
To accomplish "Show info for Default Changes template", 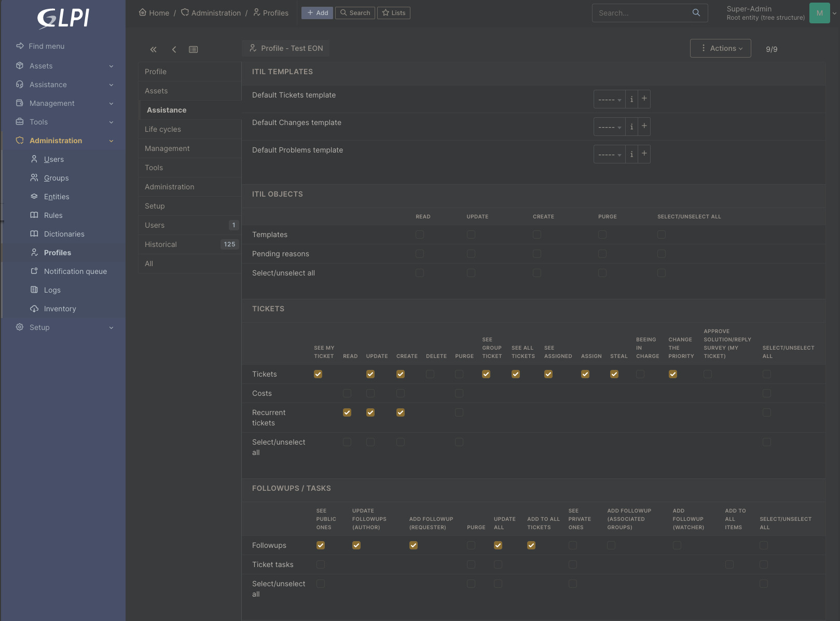I will click(x=631, y=127).
